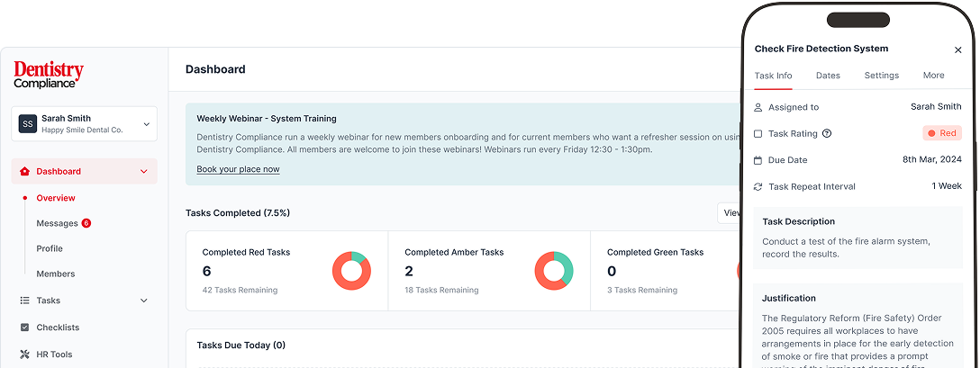Click the 42 Tasks Remaining text

pyautogui.click(x=240, y=290)
